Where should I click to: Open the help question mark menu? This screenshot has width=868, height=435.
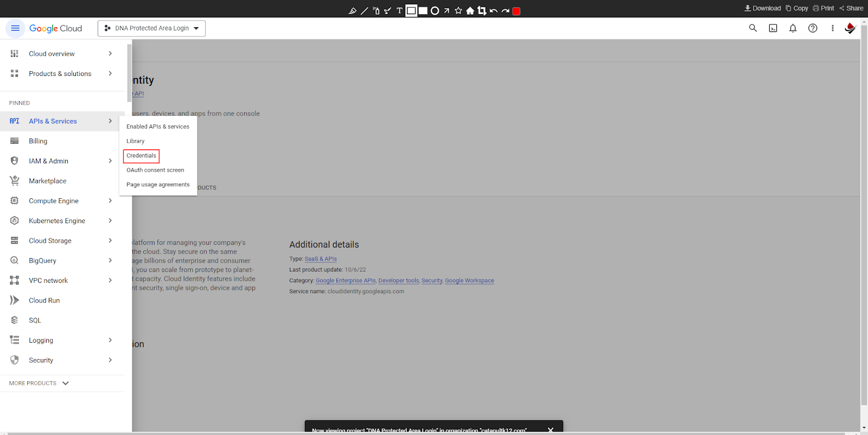coord(813,28)
